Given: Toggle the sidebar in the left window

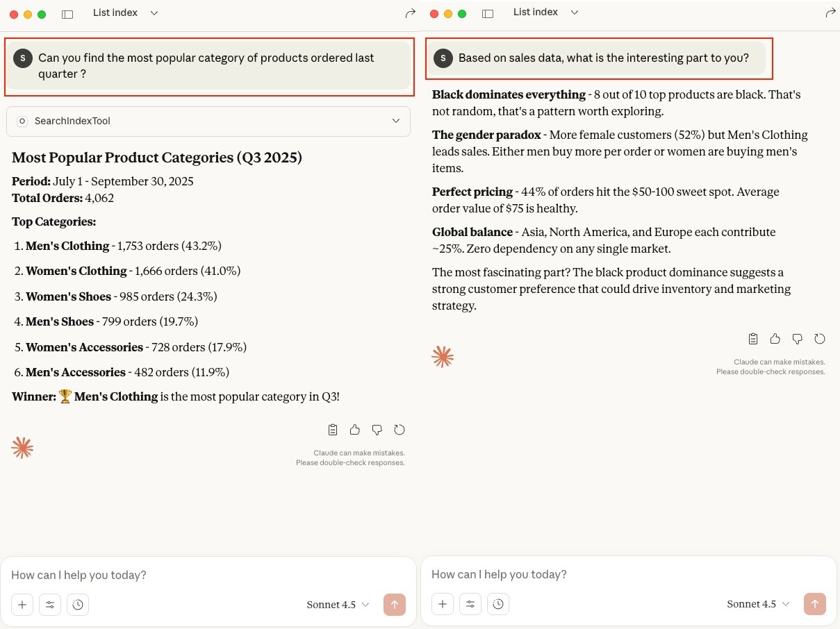Looking at the screenshot, I should 67,14.
